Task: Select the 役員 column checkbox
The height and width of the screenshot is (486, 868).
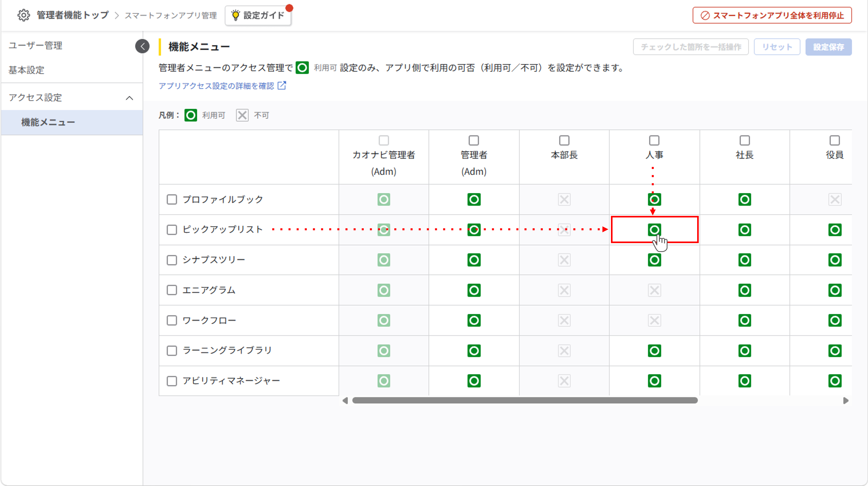Action: point(835,140)
